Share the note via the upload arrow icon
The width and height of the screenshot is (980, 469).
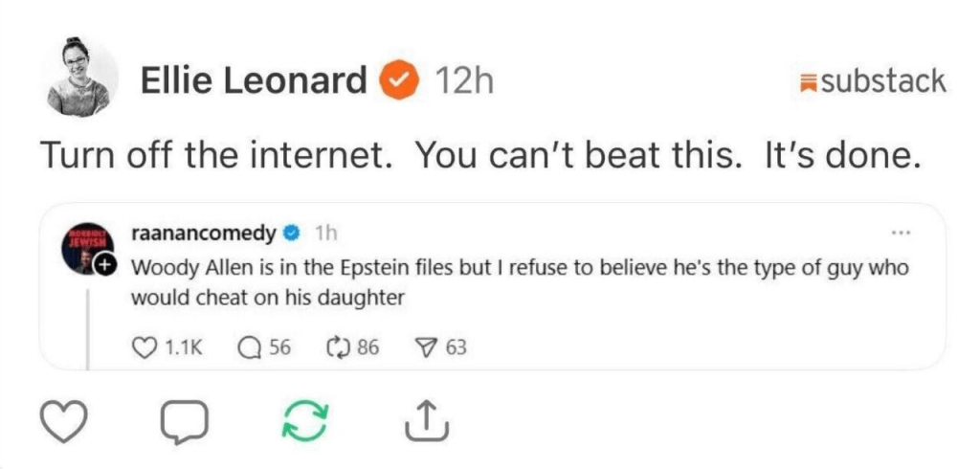[x=422, y=422]
